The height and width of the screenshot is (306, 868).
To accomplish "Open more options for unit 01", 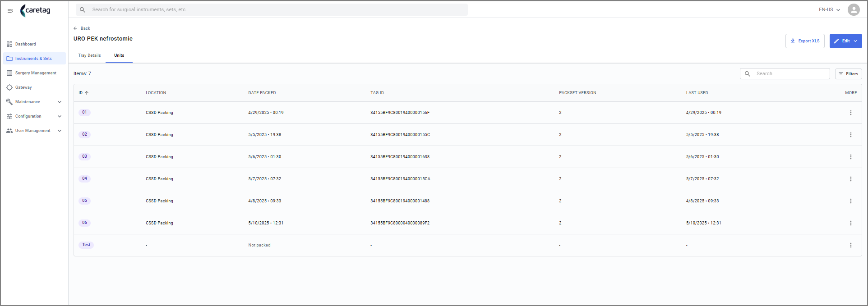I will [x=851, y=113].
